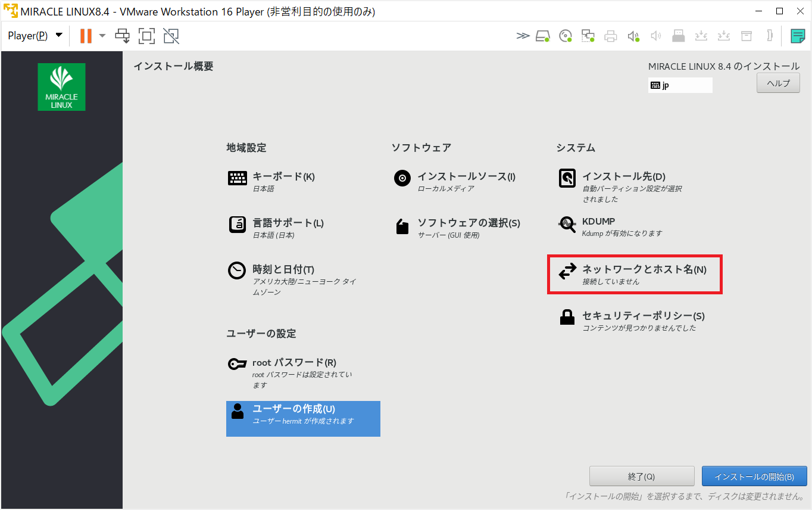Click the sticky note messages icon
Viewport: 812px width, 510px height.
click(x=798, y=36)
